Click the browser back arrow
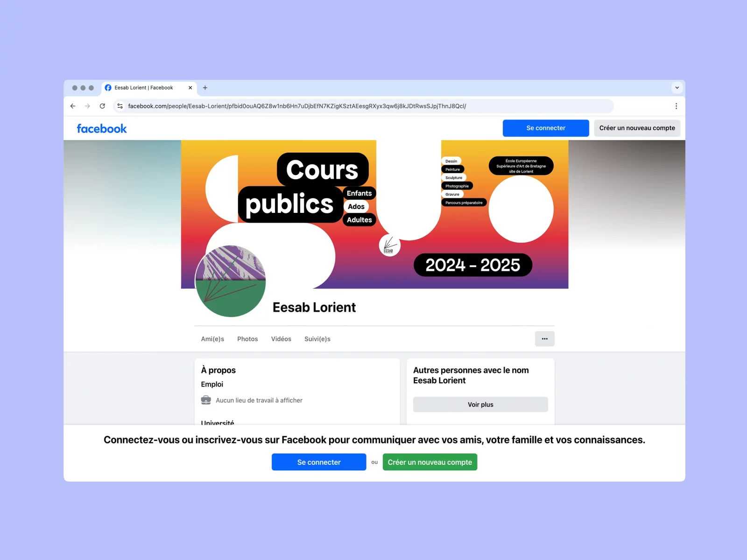The height and width of the screenshot is (560, 747). 73,106
